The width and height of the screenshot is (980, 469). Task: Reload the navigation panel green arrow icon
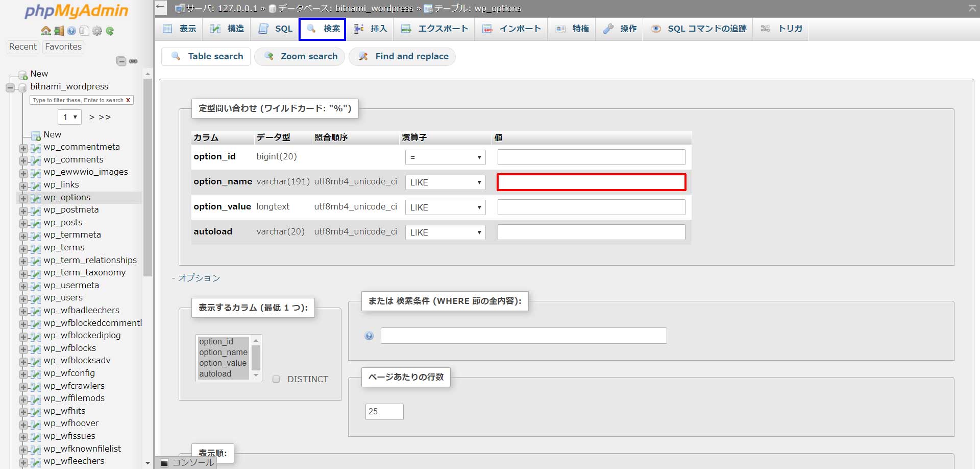tap(110, 31)
